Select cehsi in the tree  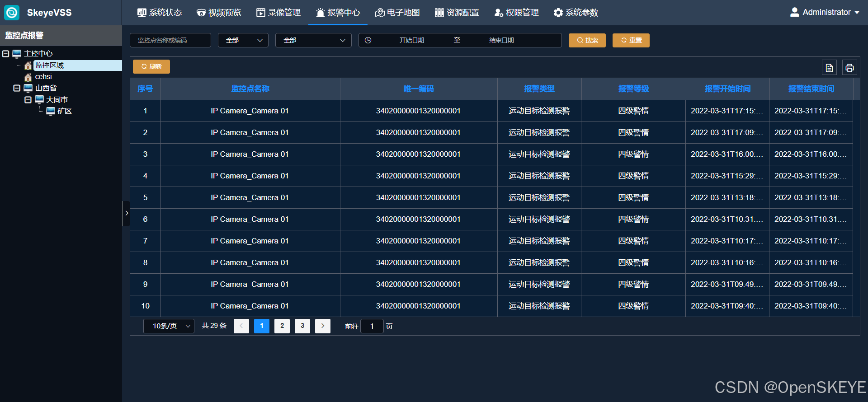pos(43,77)
